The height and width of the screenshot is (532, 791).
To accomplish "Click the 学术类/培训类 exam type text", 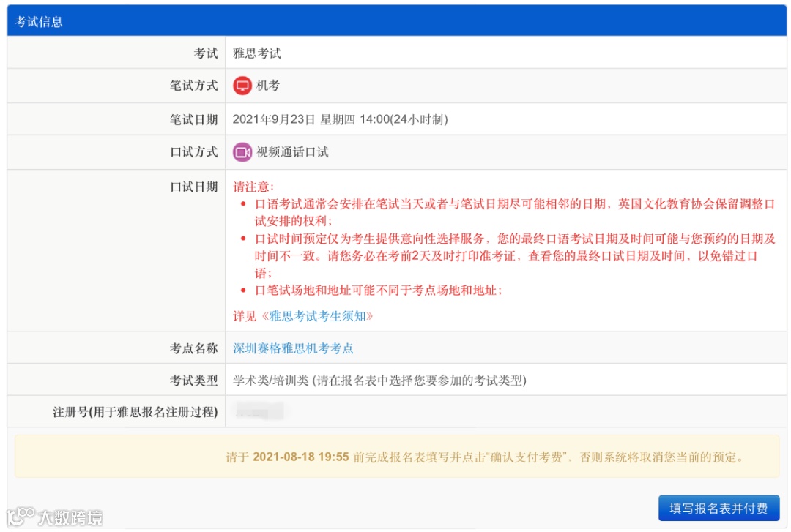I will point(379,381).
